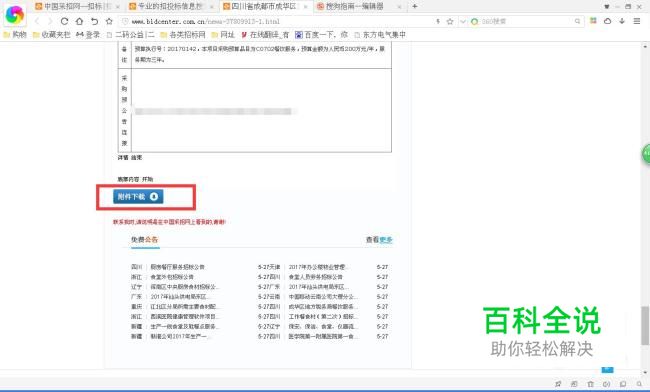Screen dimensions: 650x392
Task: Click the trash icon in status bar
Action: (x=590, y=384)
